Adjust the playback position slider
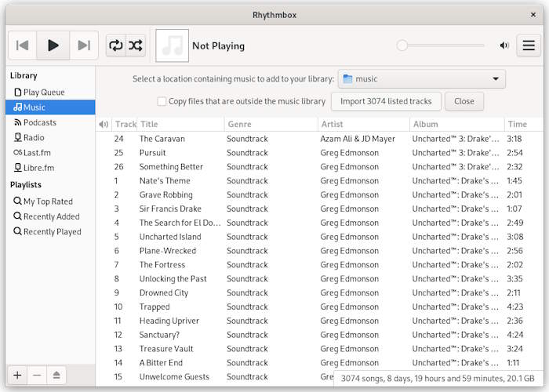Viewport: 549px width, 392px height. coord(440,45)
